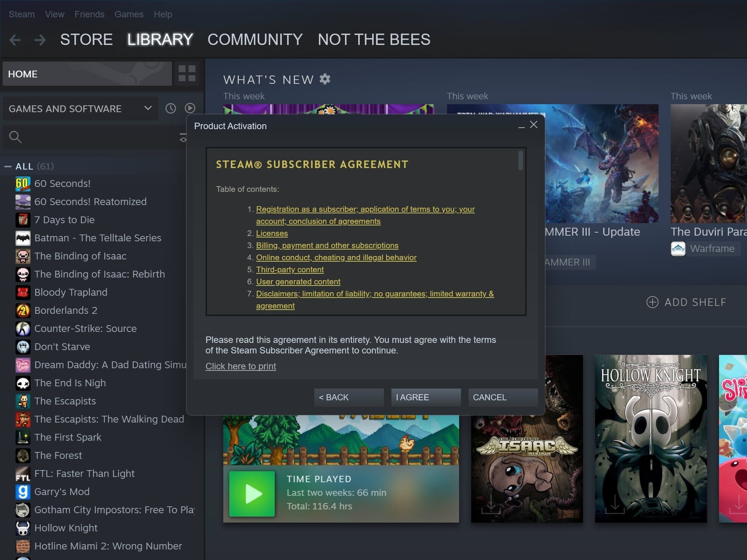
Task: Click the forward navigation arrow
Action: [x=40, y=40]
